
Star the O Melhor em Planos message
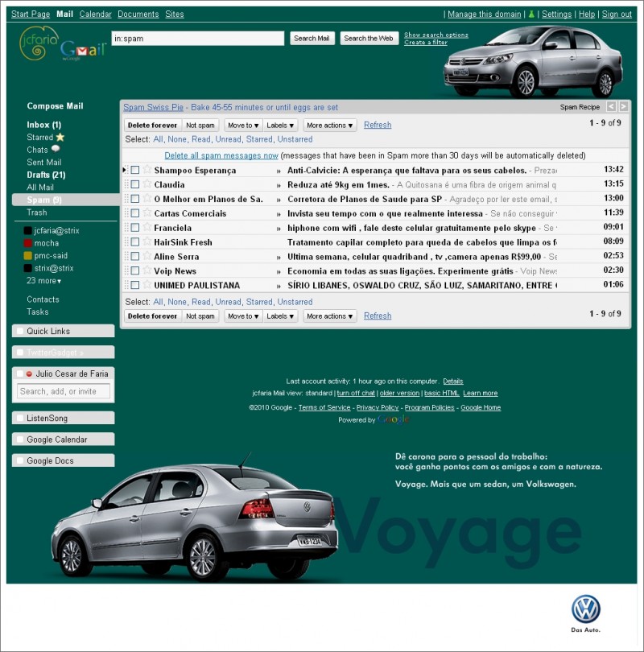[x=147, y=198]
